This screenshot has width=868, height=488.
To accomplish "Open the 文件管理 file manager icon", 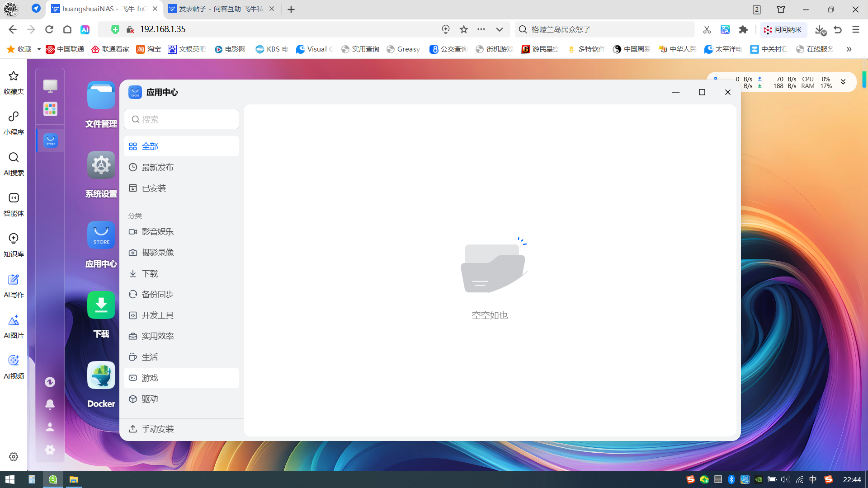I will pos(101,95).
